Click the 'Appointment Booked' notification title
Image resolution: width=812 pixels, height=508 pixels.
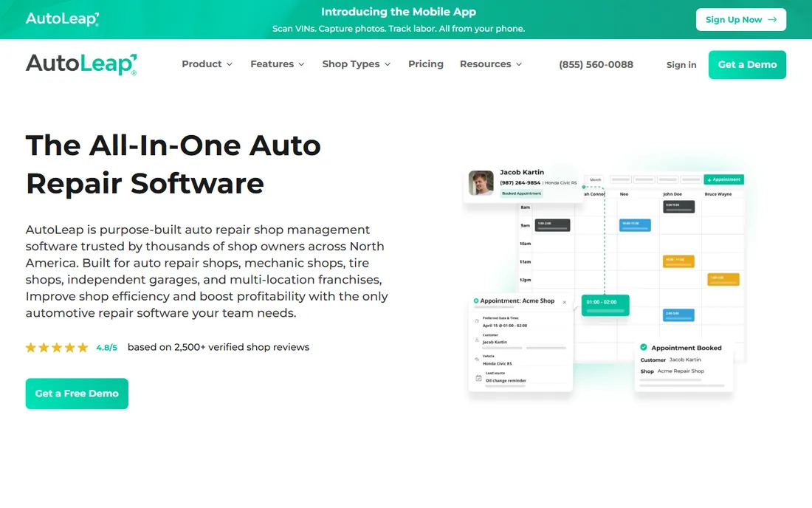[x=687, y=348]
